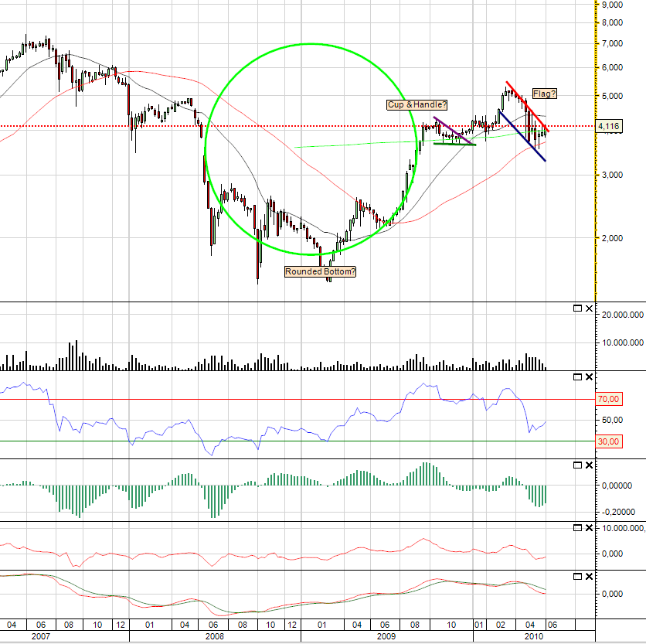Screen dimensions: 646x644
Task: Close the green histogram oscillator panel
Action: 589,465
